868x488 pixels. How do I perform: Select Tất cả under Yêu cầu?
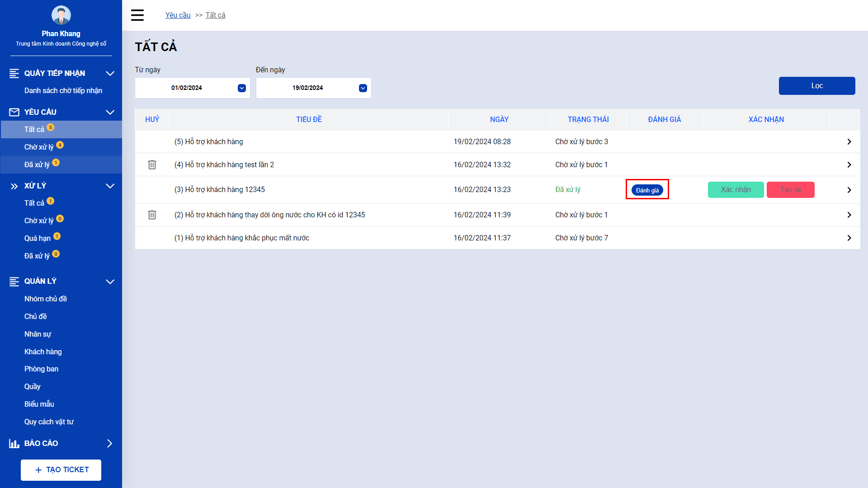[x=61, y=129]
